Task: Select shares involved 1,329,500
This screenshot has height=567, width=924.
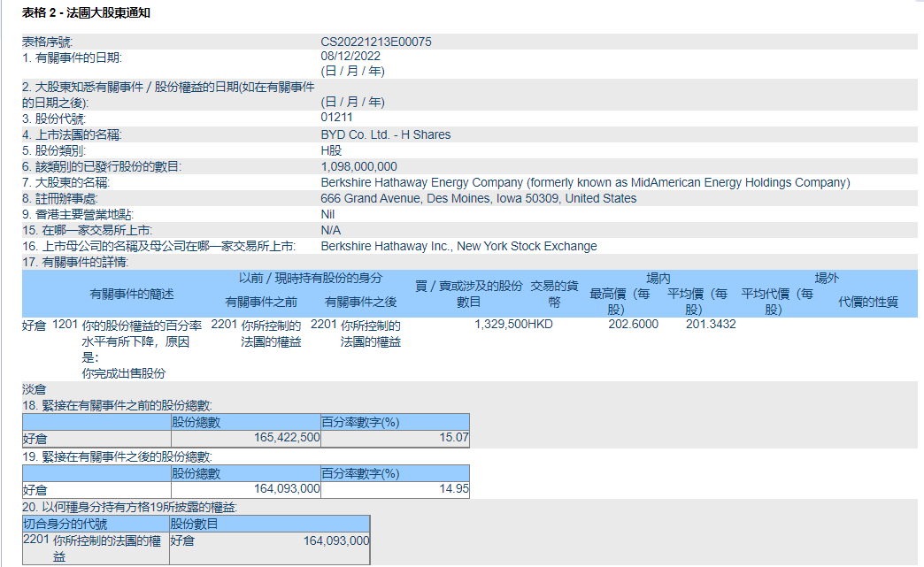Action: click(x=500, y=325)
